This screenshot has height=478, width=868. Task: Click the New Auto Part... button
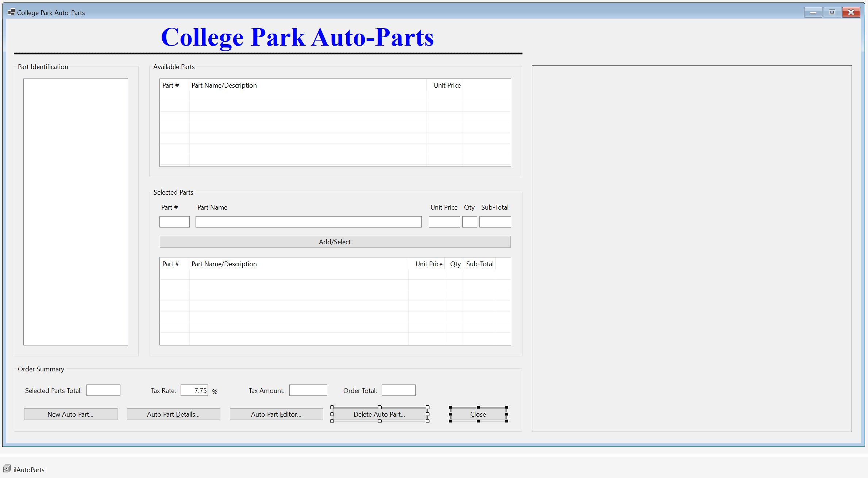(x=70, y=414)
